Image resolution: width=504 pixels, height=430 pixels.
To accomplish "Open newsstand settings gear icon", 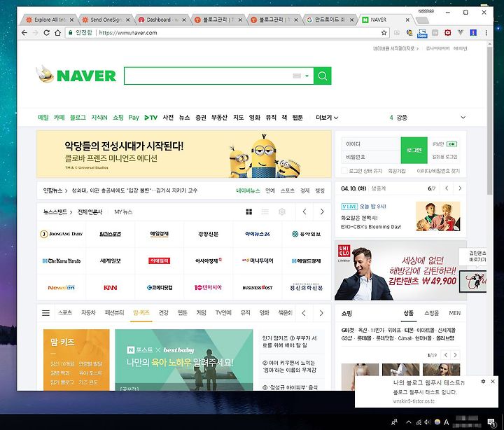I will (282, 211).
